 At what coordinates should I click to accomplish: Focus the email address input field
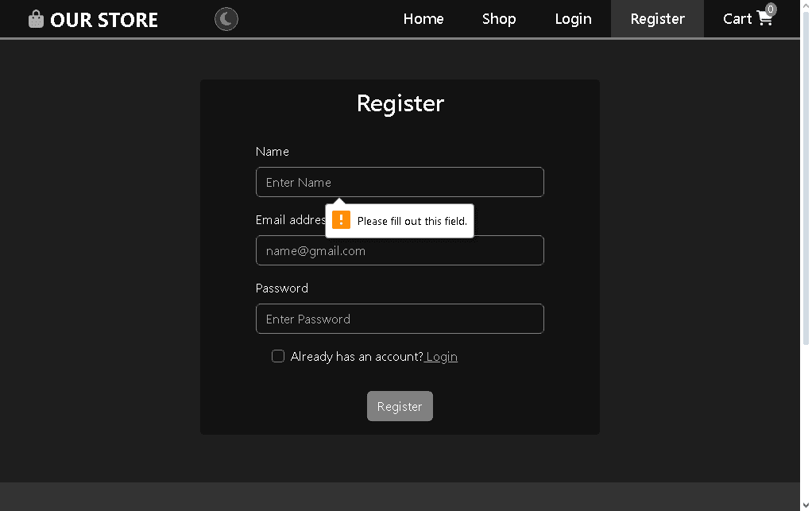400,250
